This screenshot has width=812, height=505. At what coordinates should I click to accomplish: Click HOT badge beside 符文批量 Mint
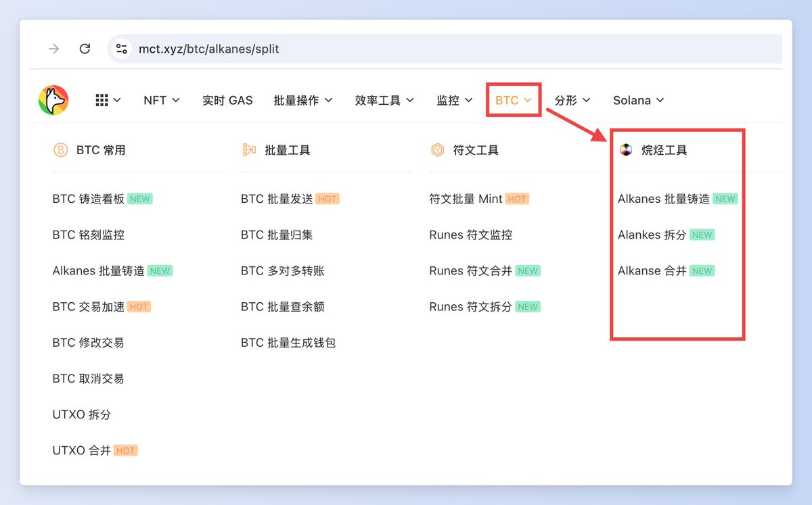(x=517, y=199)
